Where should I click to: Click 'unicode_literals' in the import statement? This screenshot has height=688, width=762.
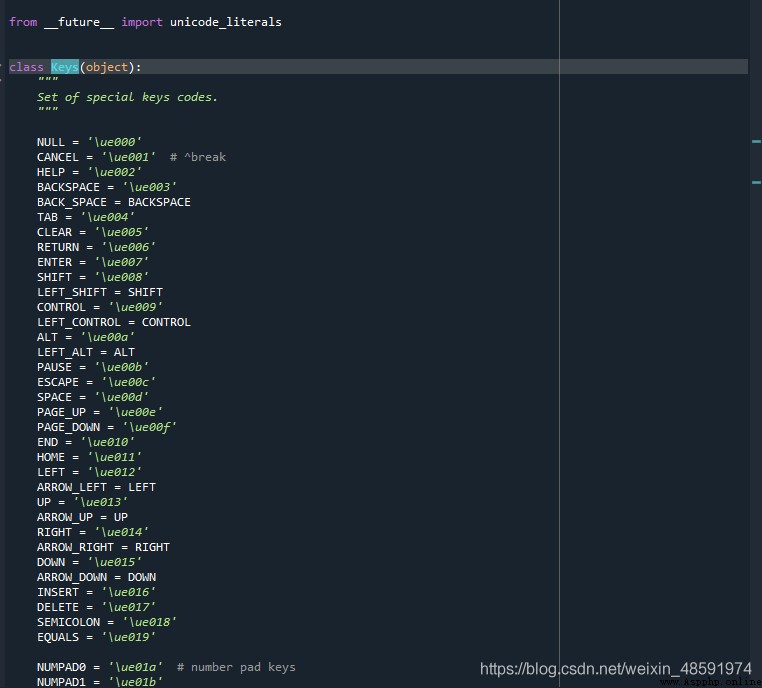(x=225, y=22)
